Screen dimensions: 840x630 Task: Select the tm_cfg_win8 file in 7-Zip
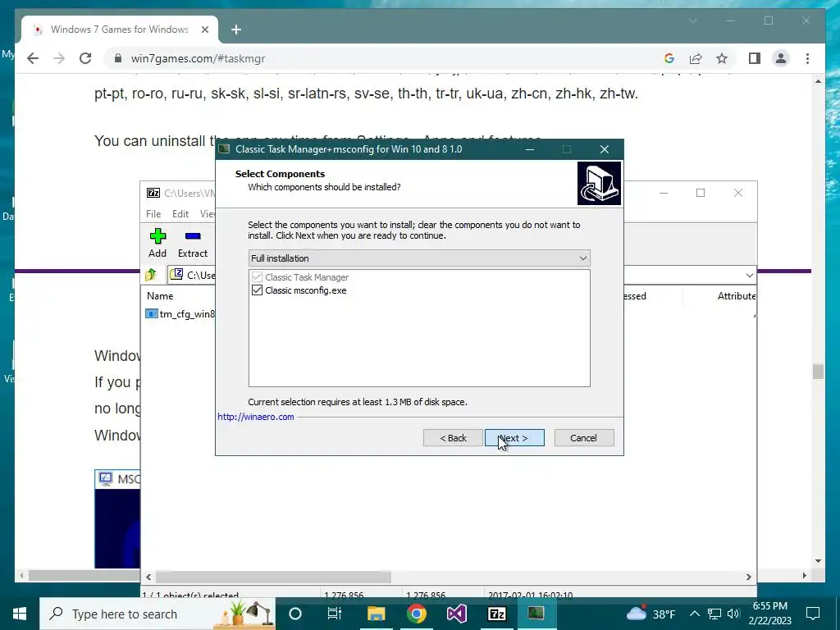click(180, 314)
